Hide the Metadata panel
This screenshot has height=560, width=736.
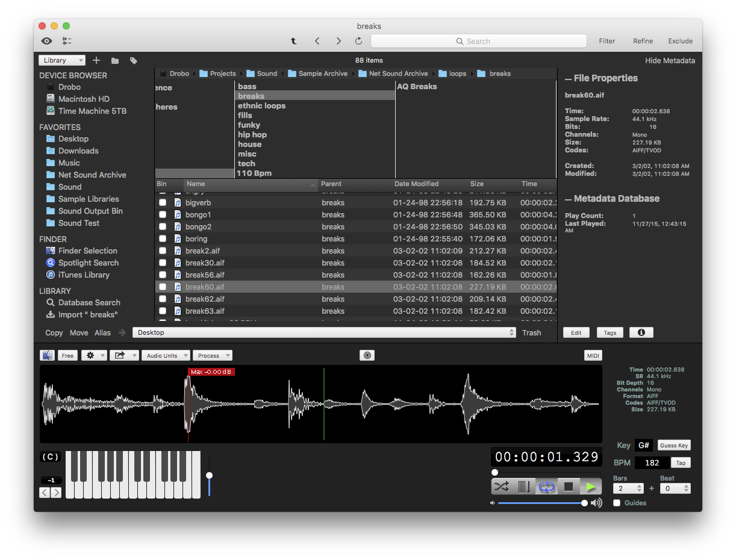pyautogui.click(x=670, y=60)
